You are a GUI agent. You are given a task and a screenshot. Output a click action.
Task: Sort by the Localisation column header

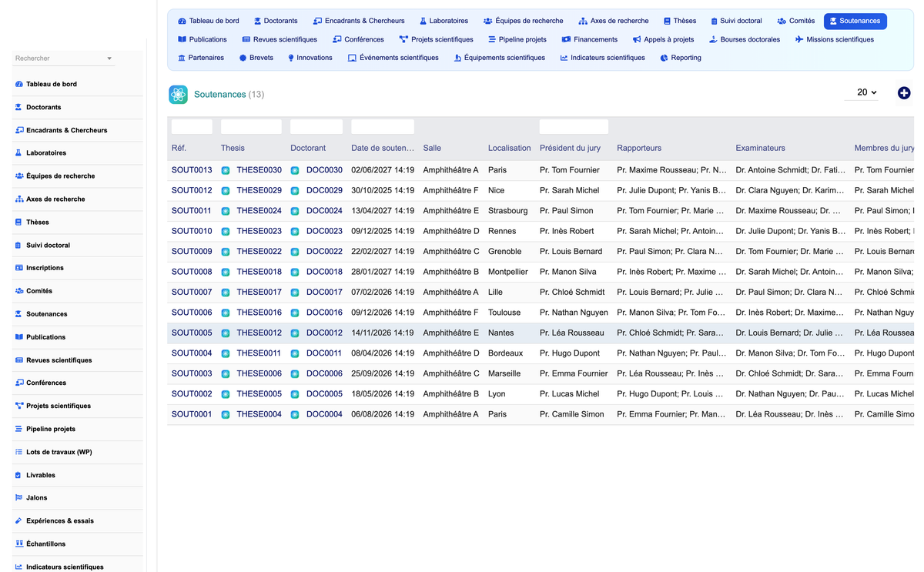pos(509,148)
